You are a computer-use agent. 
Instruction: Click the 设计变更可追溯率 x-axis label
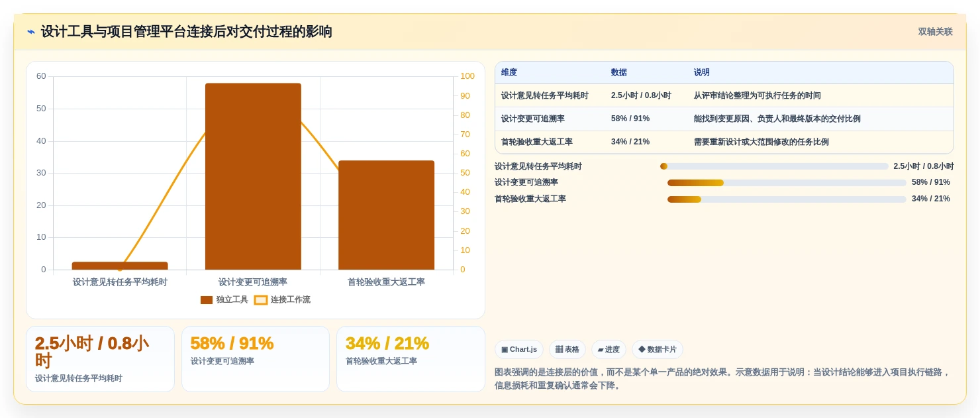253,282
